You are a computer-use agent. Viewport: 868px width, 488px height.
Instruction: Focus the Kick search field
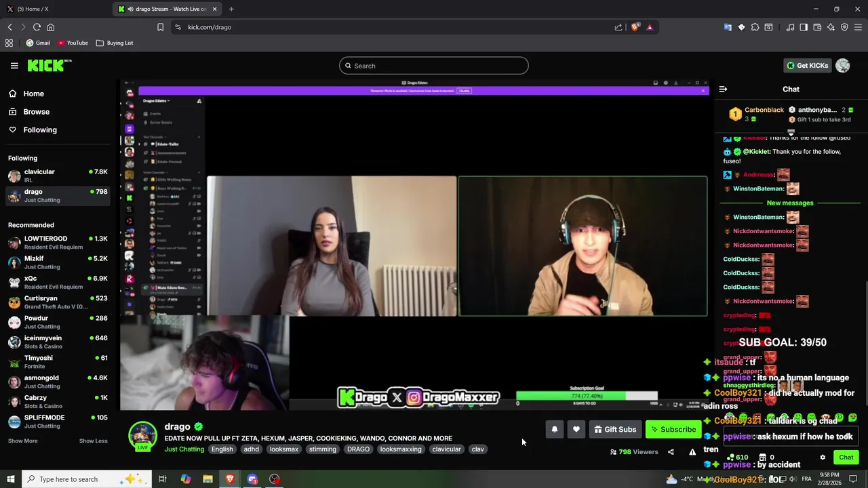pyautogui.click(x=434, y=66)
